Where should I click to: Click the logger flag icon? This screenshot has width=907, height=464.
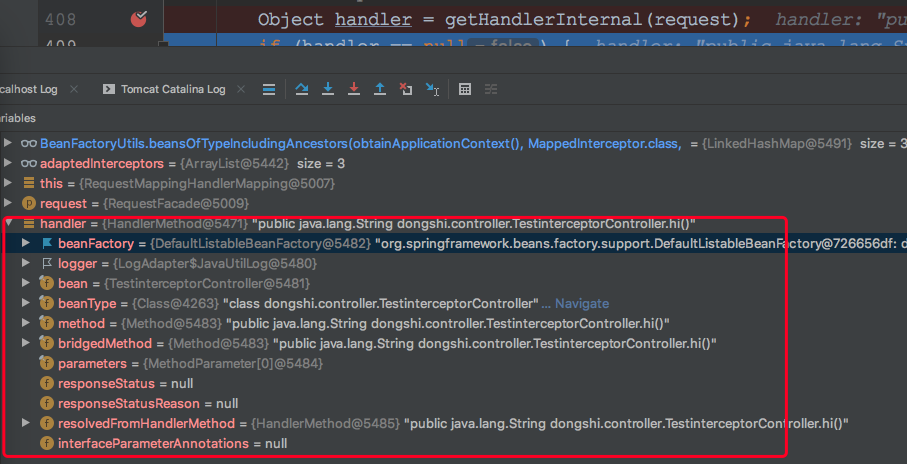(x=47, y=264)
